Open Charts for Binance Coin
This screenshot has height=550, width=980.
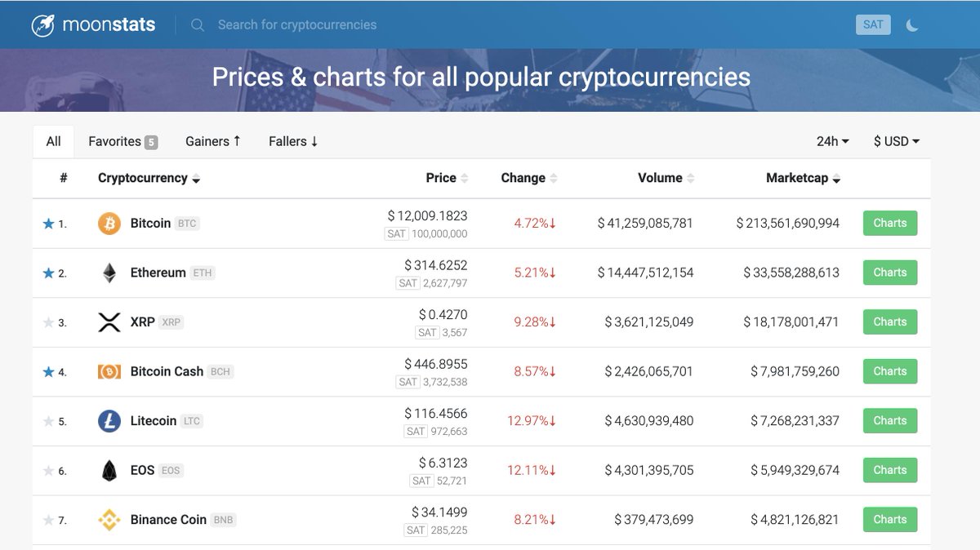[x=890, y=519]
